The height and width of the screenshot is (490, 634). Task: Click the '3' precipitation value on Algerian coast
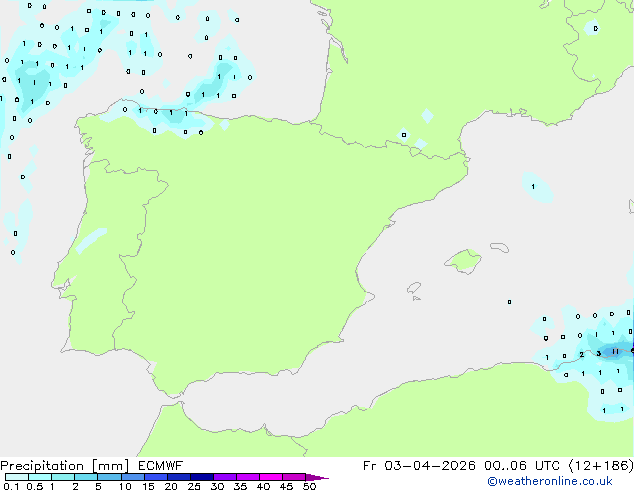tap(598, 353)
